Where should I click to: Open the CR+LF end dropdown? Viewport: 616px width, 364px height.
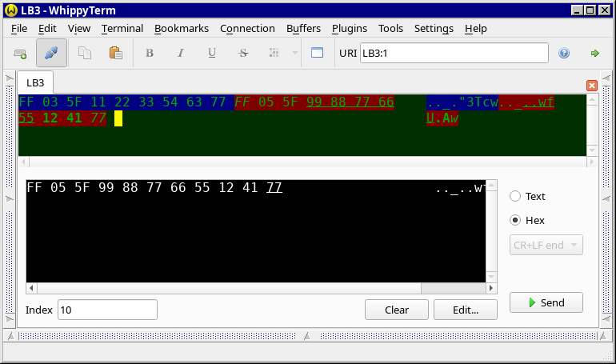(546, 245)
